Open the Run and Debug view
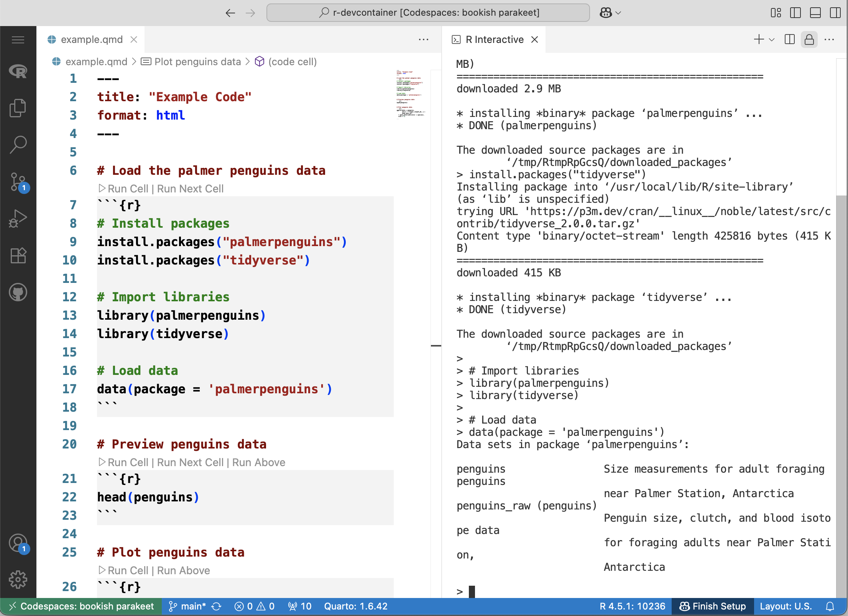The height and width of the screenshot is (616, 848). tap(18, 218)
